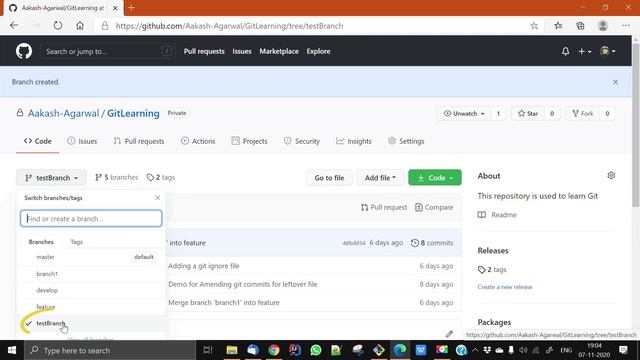The height and width of the screenshot is (360, 640).
Task: Click the browser home icon
Action: click(80, 26)
